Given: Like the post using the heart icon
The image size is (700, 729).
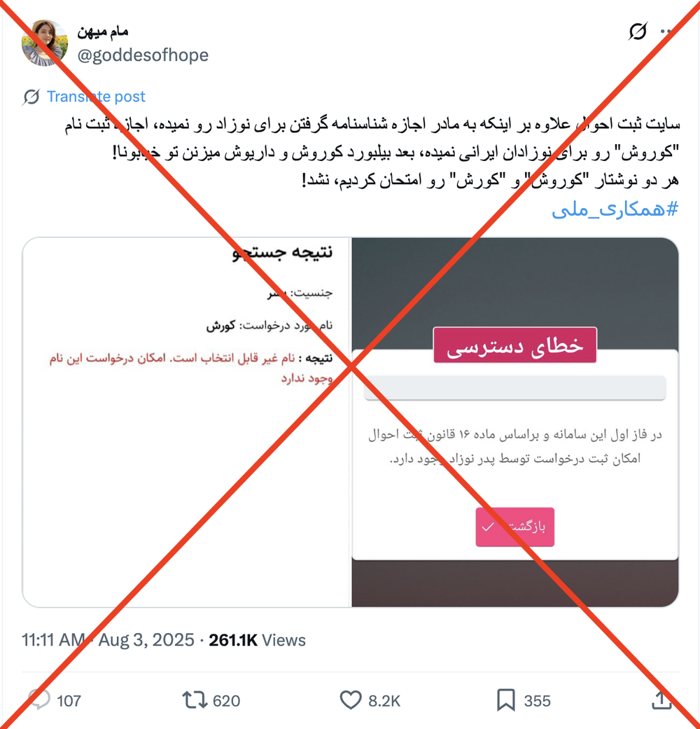Looking at the screenshot, I should [x=351, y=700].
